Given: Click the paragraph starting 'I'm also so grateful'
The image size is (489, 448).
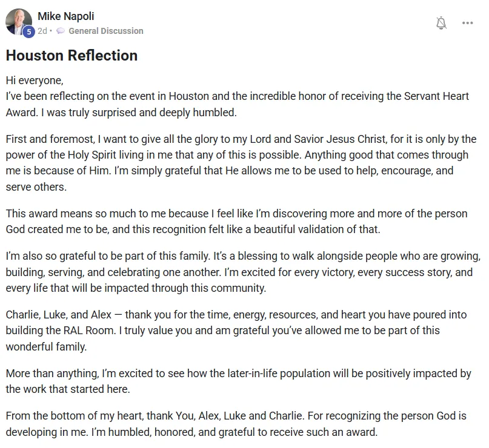Looking at the screenshot, I should pos(243,272).
